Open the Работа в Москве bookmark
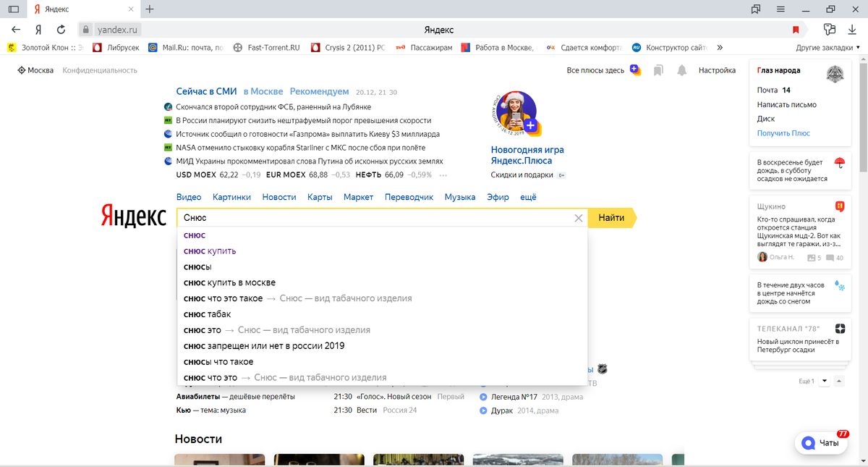Viewport: 868px width, 467px height. pyautogui.click(x=498, y=48)
